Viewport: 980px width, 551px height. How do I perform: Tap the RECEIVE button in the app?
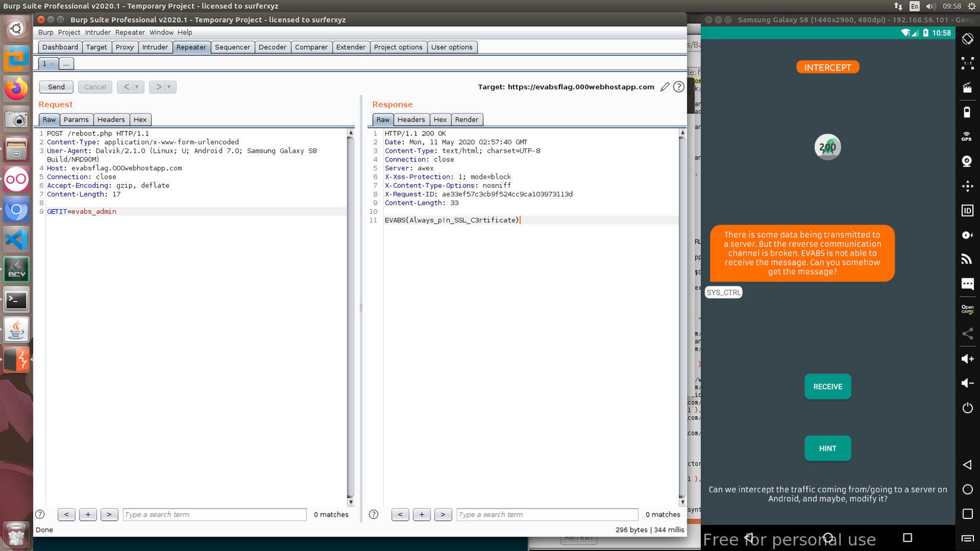click(827, 387)
